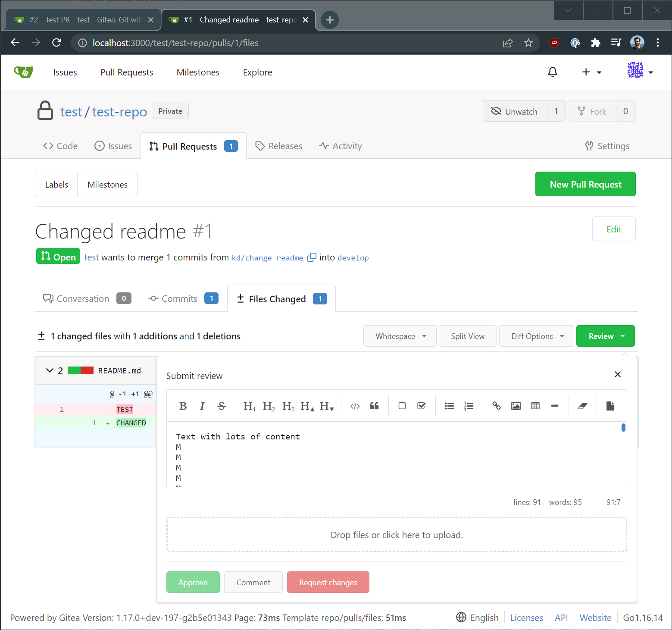Clear formatting with eraser icon
The image size is (672, 630).
582,406
